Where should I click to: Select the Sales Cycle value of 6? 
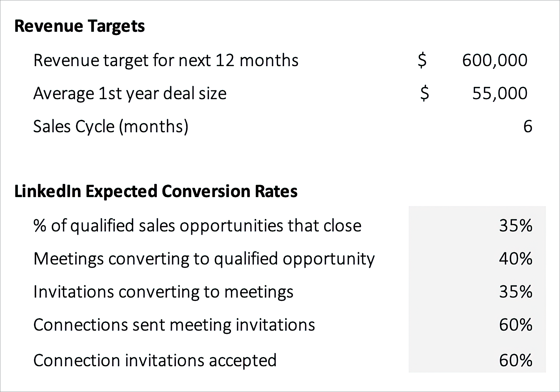[x=528, y=127]
